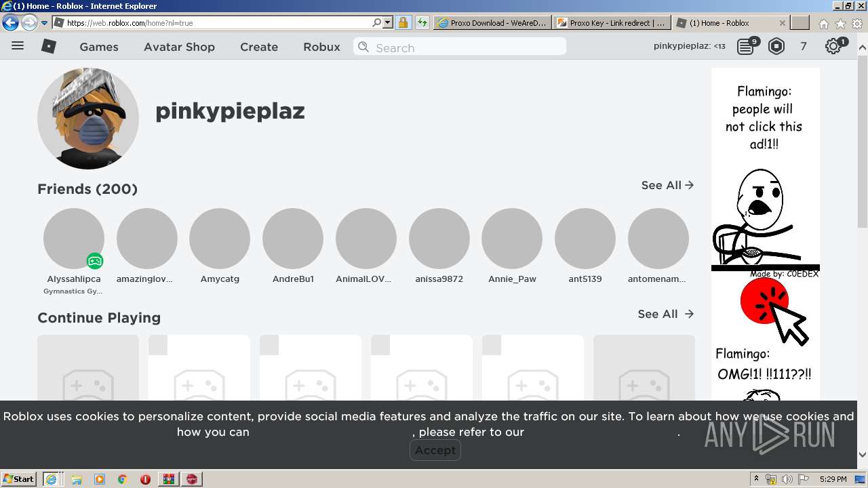Open the Roblox hamburger navigation menu
The width and height of the screenshot is (868, 488).
tap(18, 46)
